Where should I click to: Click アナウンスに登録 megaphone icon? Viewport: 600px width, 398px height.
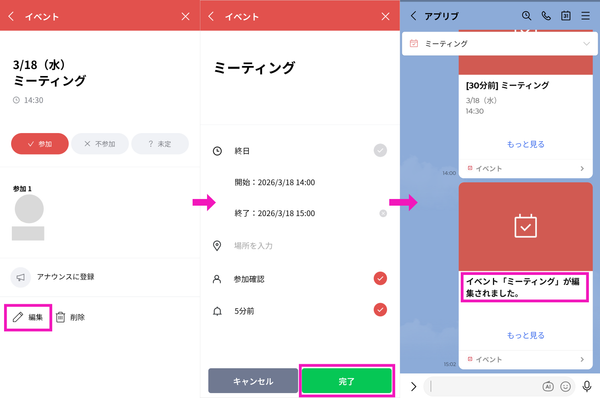pos(20,277)
